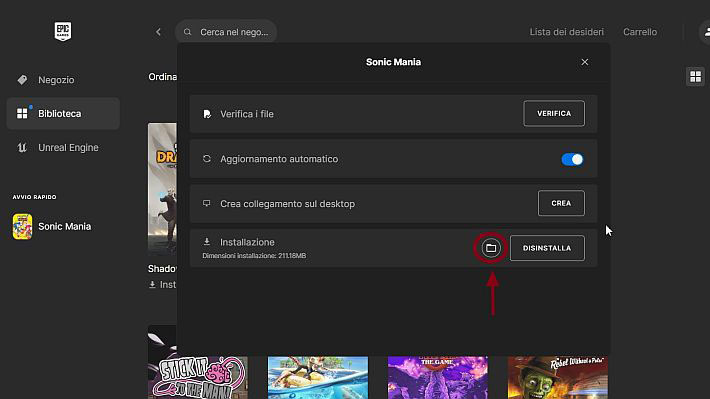710x399 pixels.
Task: Open Unreal Engine section
Action: [63, 147]
